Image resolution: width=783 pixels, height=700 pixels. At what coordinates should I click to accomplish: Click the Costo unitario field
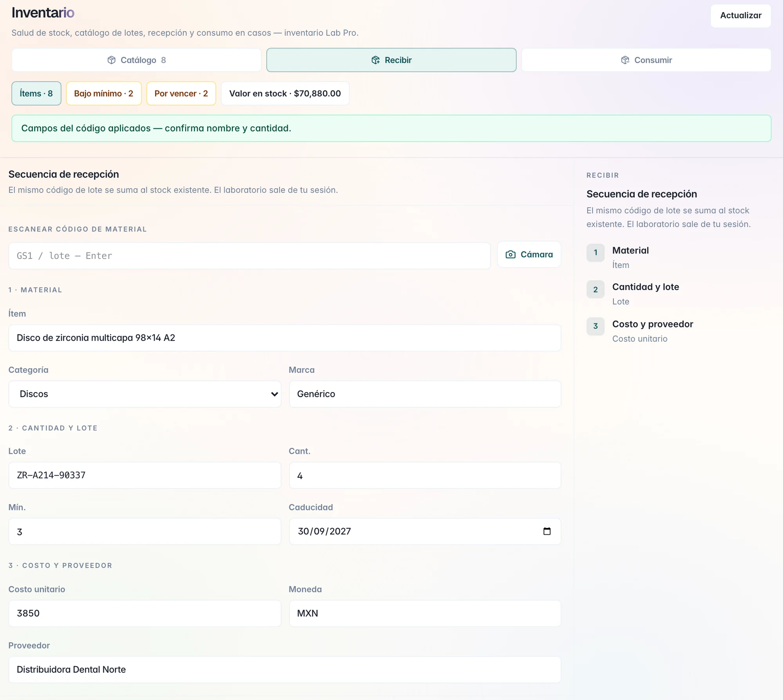coord(145,613)
